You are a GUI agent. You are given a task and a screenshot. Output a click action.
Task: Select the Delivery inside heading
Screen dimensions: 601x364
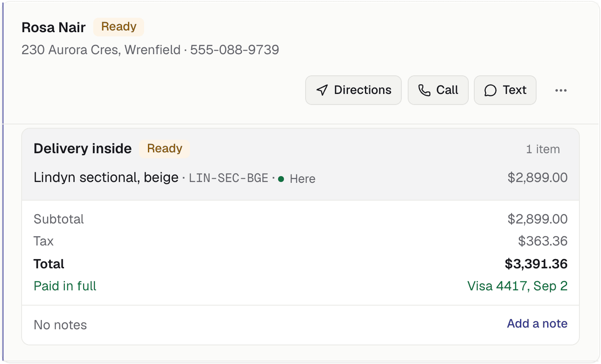83,149
